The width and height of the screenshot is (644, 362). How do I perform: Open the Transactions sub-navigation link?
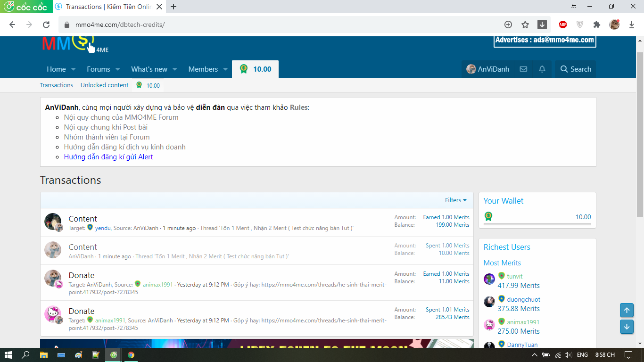(57, 85)
